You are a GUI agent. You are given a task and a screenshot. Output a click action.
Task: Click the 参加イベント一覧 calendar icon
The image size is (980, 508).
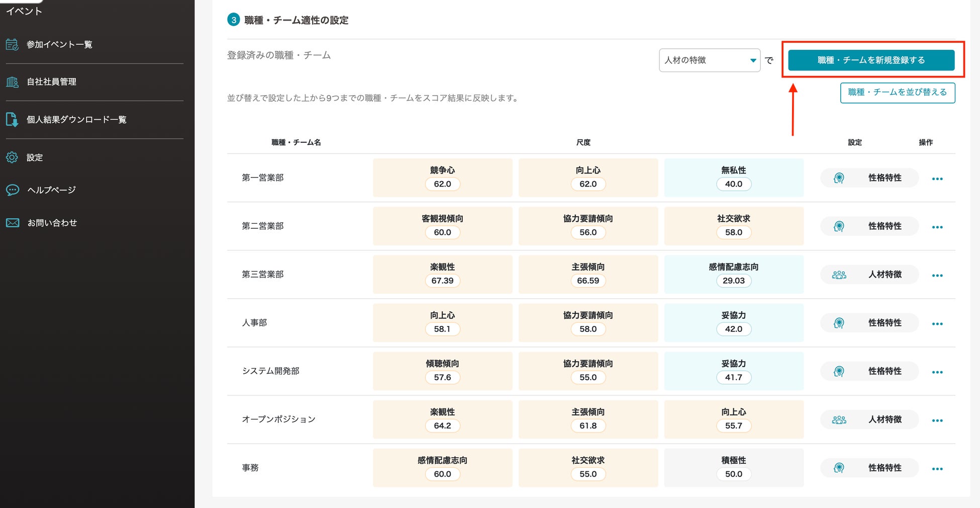[x=12, y=45]
